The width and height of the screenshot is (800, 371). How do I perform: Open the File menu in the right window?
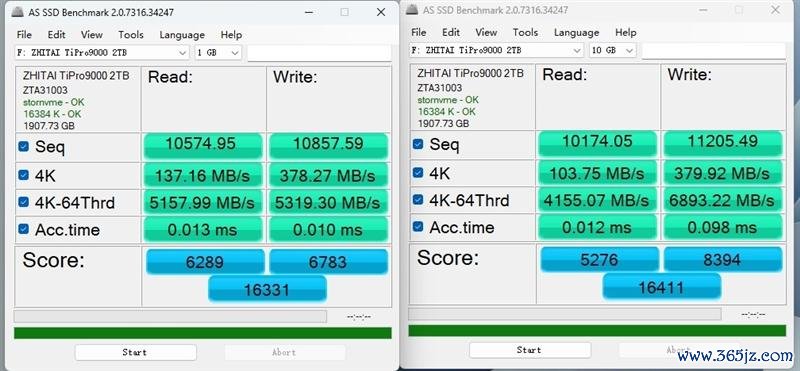pyautogui.click(x=418, y=32)
